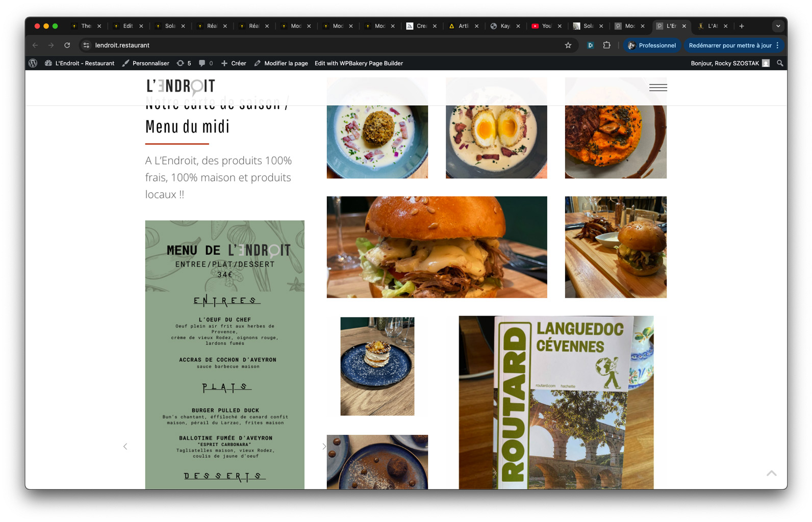Expand the tab list dropdown chevron
The height and width of the screenshot is (522, 812).
click(x=778, y=26)
